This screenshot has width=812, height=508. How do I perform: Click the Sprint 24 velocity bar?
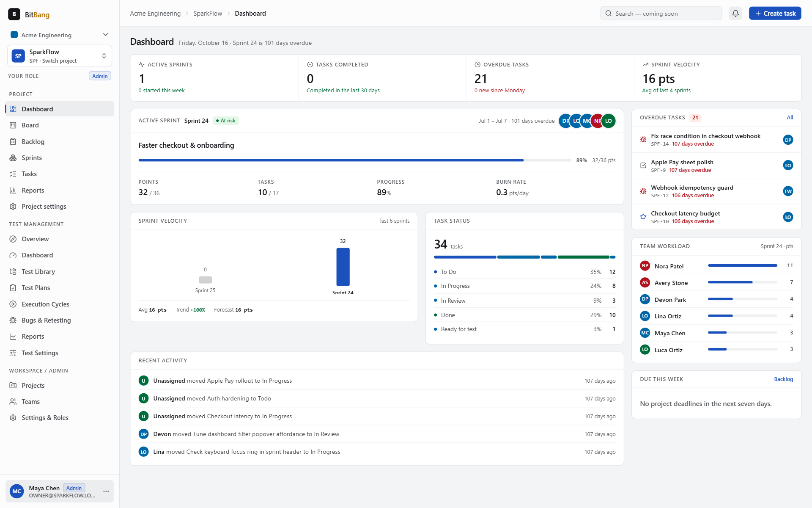pyautogui.click(x=343, y=267)
